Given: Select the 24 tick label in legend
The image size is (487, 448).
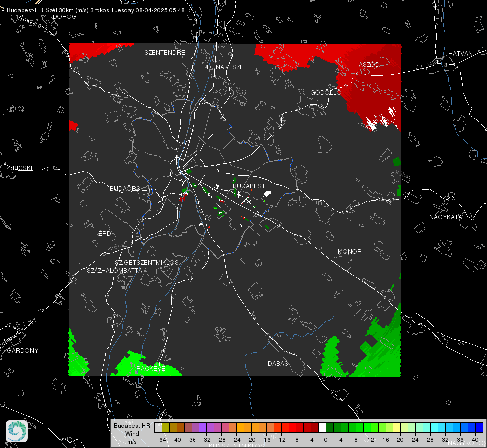Looking at the screenshot, I should coord(415,440).
